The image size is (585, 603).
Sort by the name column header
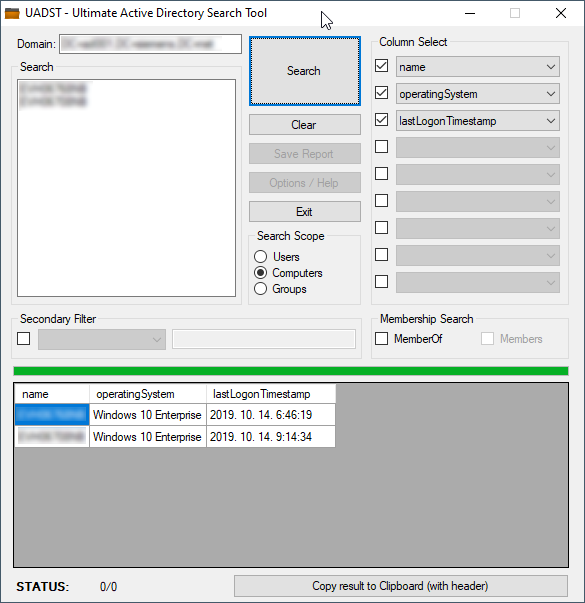tap(52, 394)
